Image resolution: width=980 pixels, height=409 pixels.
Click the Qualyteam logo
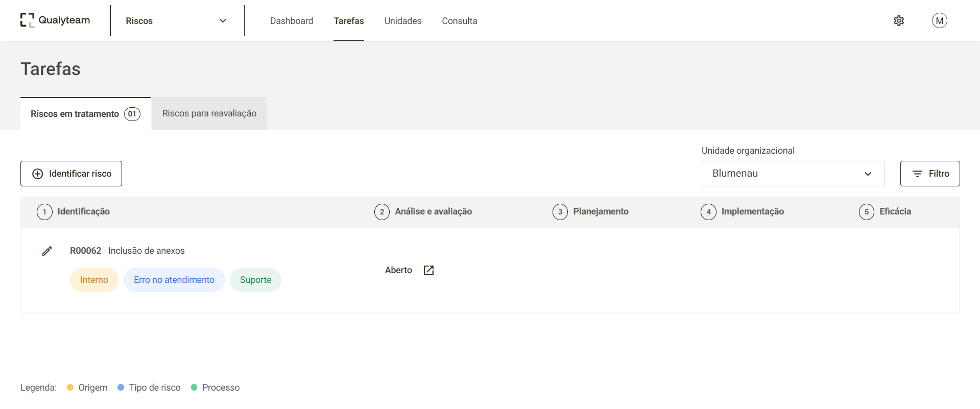click(x=55, y=20)
